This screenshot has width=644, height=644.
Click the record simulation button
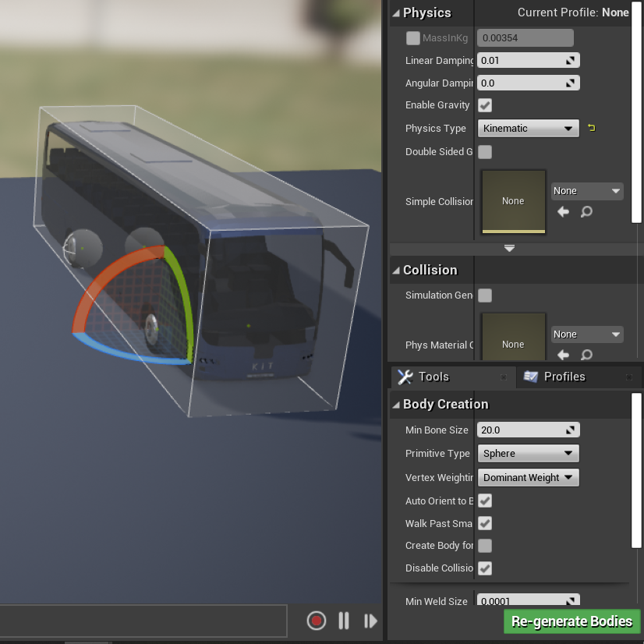[317, 621]
